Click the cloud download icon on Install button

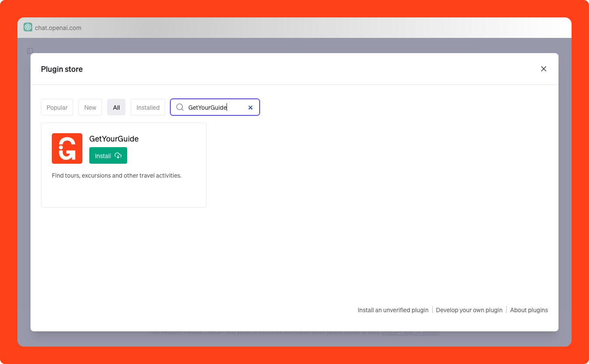click(x=118, y=155)
